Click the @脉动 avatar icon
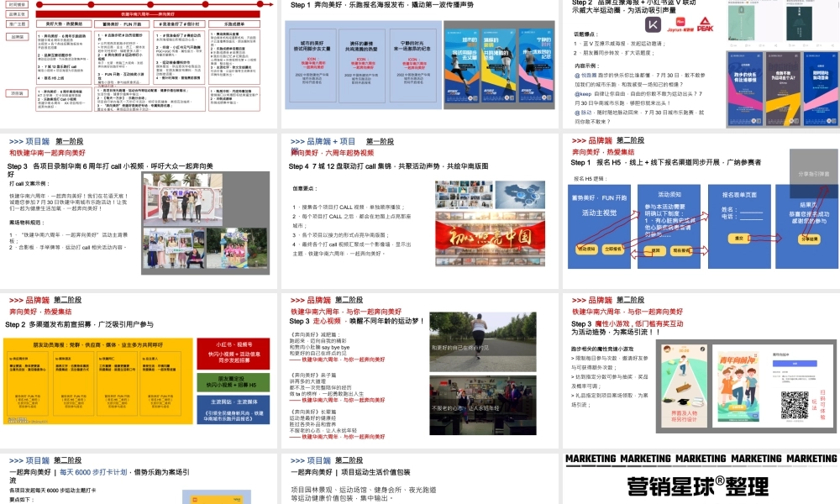The height and width of the screenshot is (504, 840). click(577, 113)
